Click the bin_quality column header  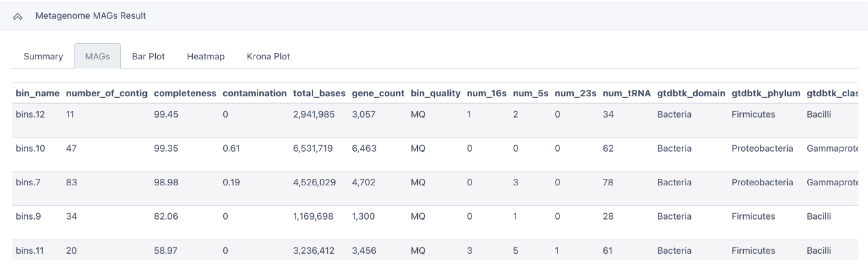tap(435, 94)
